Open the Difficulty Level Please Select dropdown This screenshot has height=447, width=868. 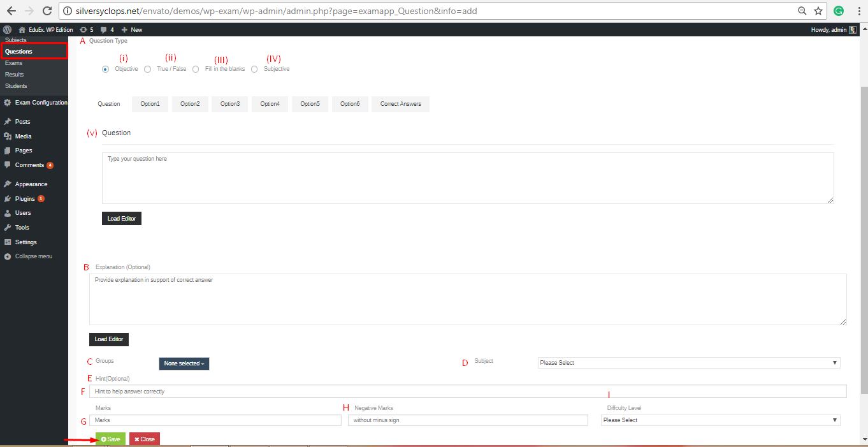[721, 420]
